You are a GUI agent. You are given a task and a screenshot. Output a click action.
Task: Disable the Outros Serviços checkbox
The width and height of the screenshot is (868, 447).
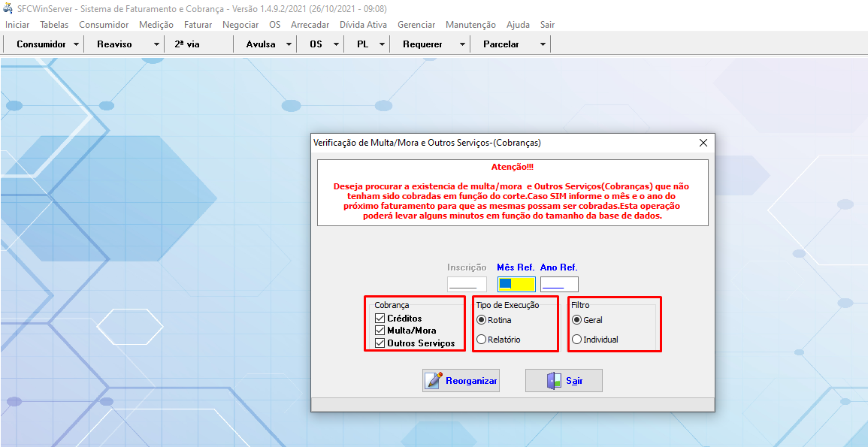(x=380, y=343)
